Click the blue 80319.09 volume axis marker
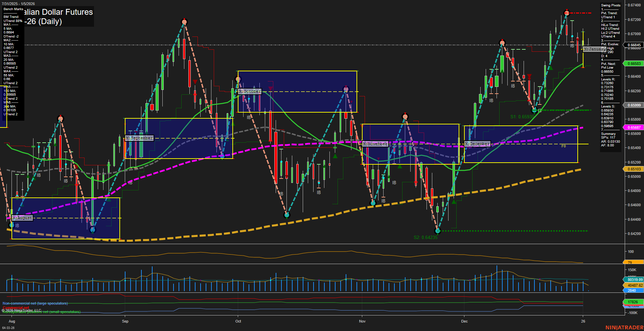Screen dimensions: 644x331 pyautogui.click(x=634, y=280)
